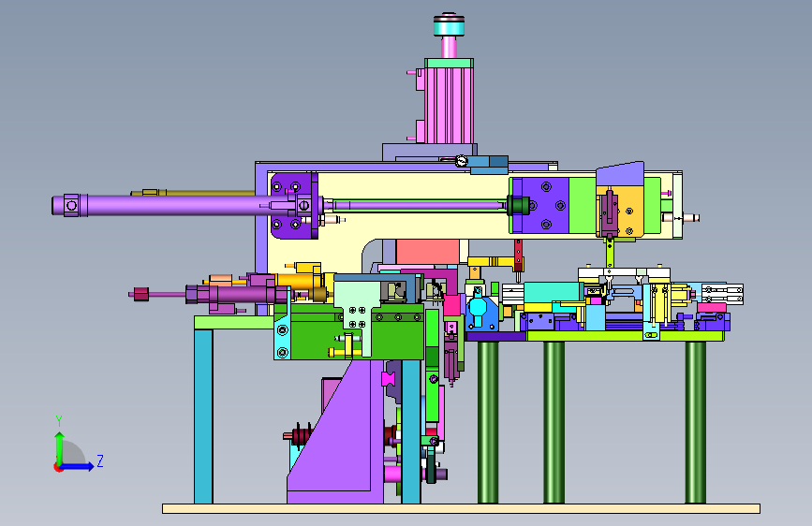Select the salmon block under the beam
This screenshot has height=526, width=812.
point(428,252)
